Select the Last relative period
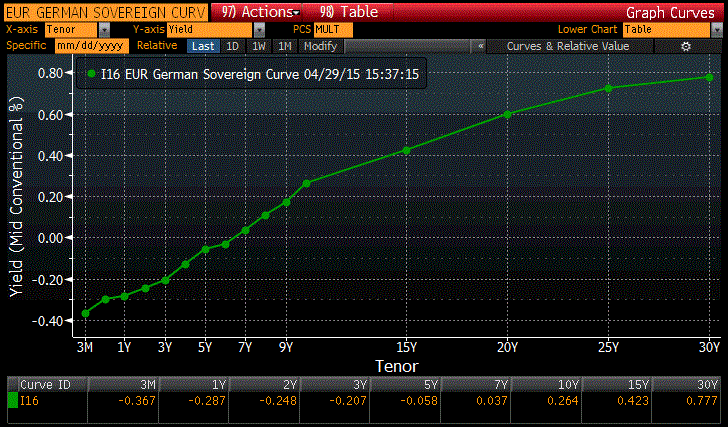This screenshot has width=728, height=427. point(203,46)
